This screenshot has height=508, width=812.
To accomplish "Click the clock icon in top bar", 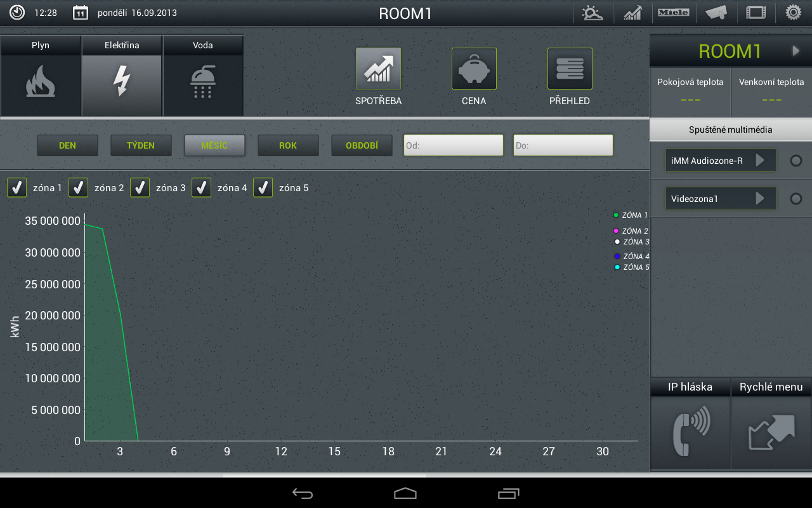I will [17, 12].
